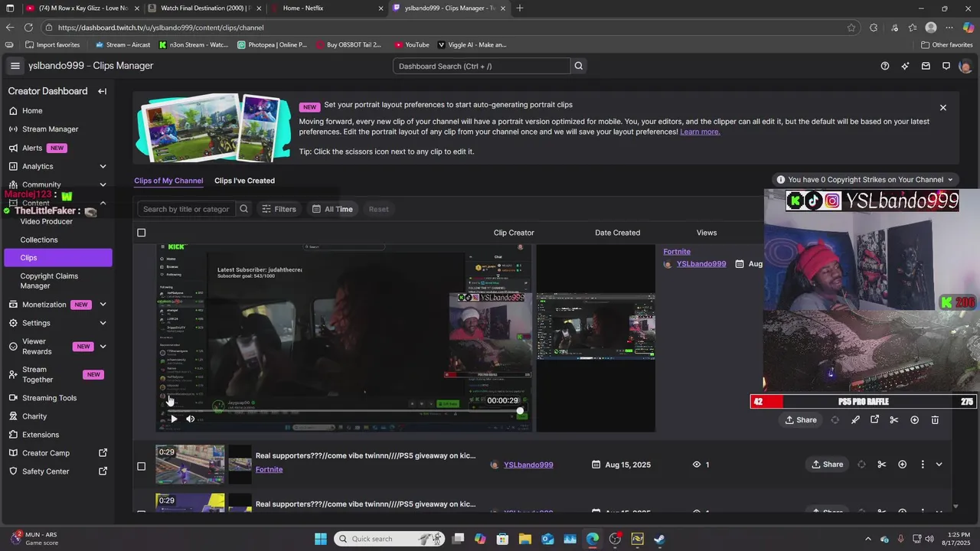Open the sparkle What's New icon
The image size is (980, 551).
(x=906, y=66)
